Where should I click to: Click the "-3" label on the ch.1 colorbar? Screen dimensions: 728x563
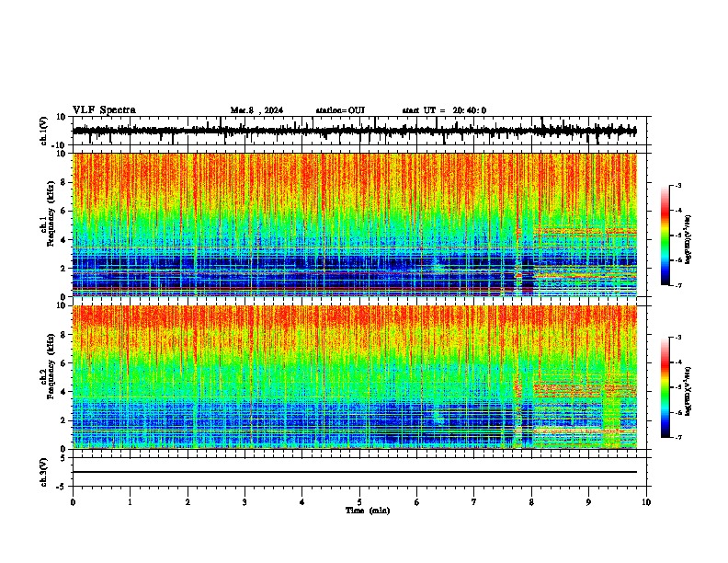678,185
